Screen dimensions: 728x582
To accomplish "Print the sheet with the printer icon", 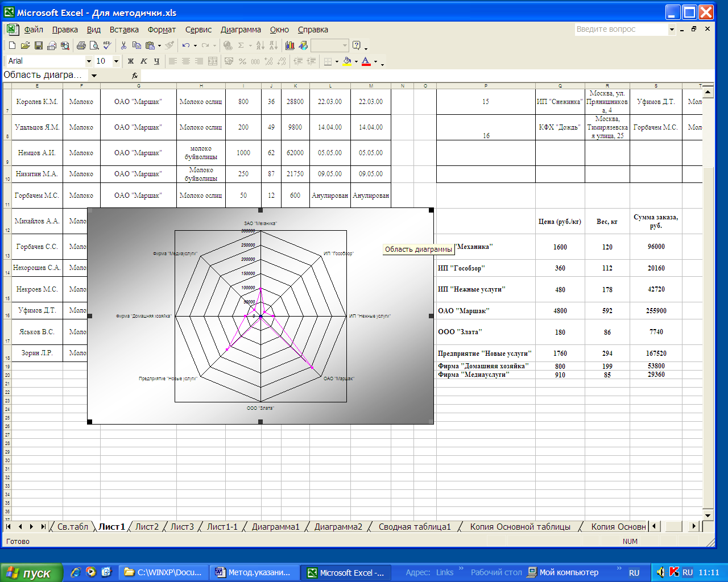I will (x=81, y=45).
